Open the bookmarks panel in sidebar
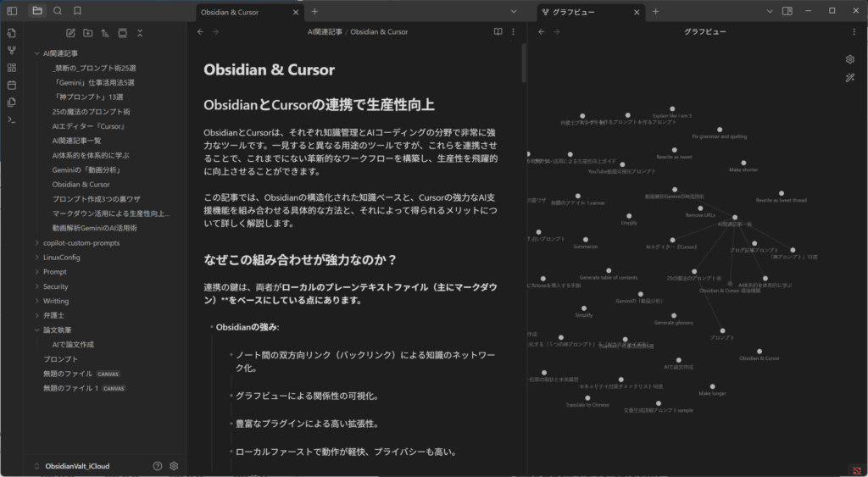The width and height of the screenshot is (868, 477). [78, 11]
